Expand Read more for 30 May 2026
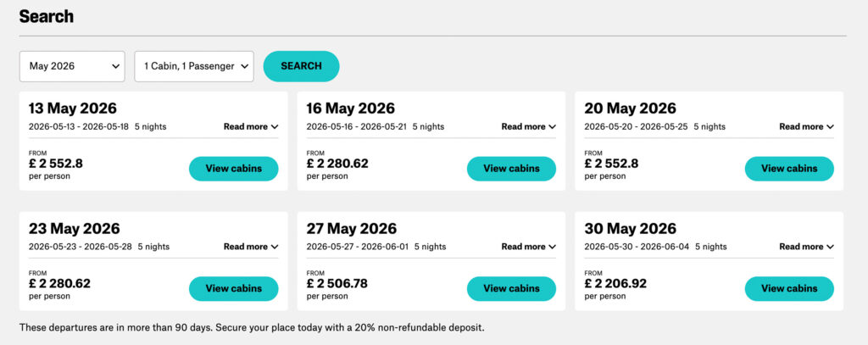The height and width of the screenshot is (345, 868). coord(806,247)
